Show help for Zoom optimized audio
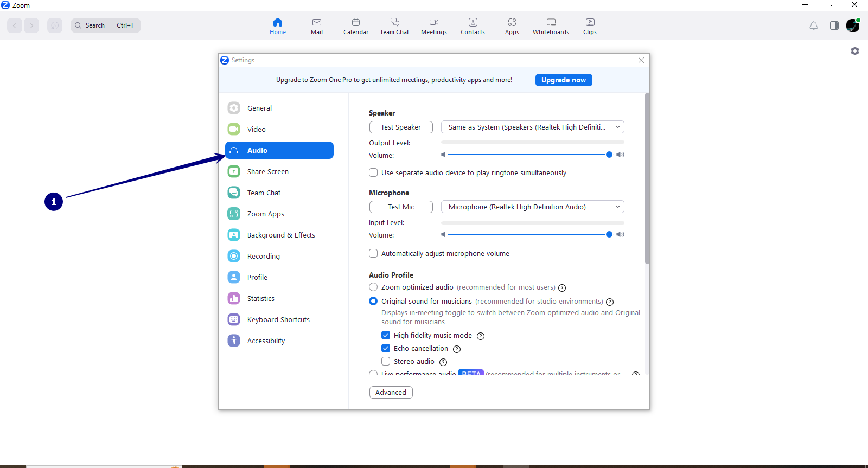This screenshot has width=868, height=468. point(562,288)
